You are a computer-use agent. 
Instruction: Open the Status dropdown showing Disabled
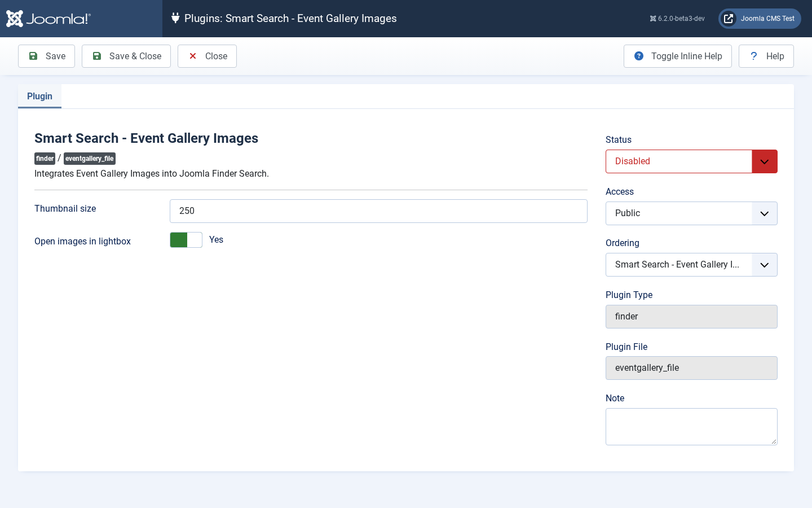691,161
